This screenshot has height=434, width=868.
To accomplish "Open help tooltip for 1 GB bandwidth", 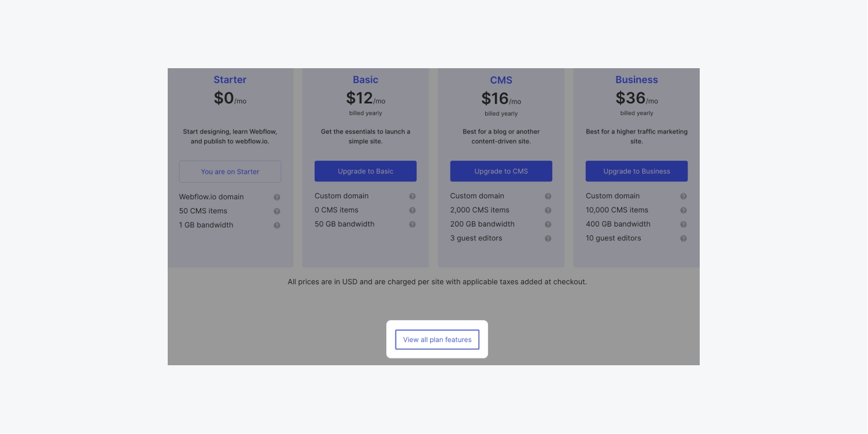I will 277,225.
